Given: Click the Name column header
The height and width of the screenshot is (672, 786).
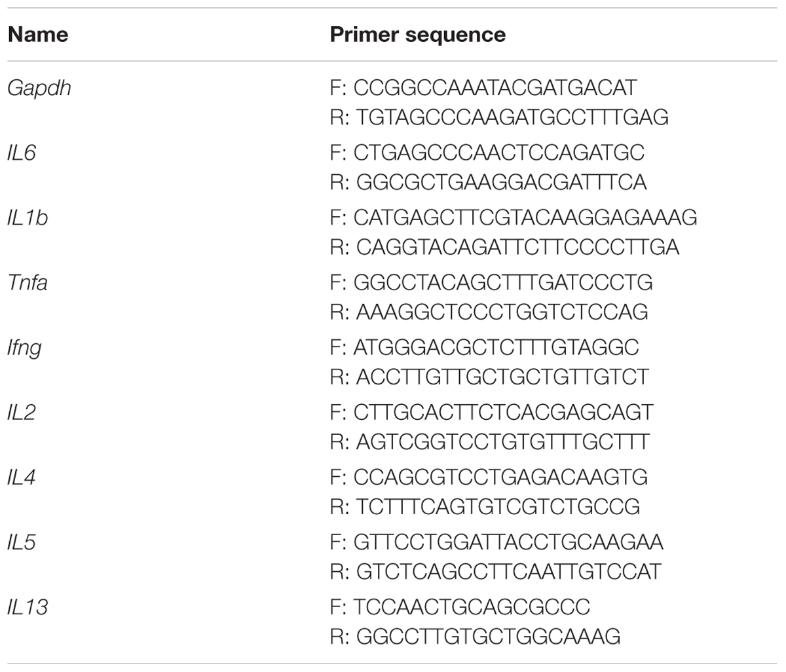Looking at the screenshot, I should (x=37, y=34).
